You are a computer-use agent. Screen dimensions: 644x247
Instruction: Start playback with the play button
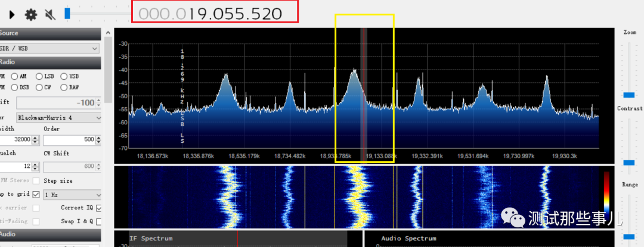(x=12, y=15)
